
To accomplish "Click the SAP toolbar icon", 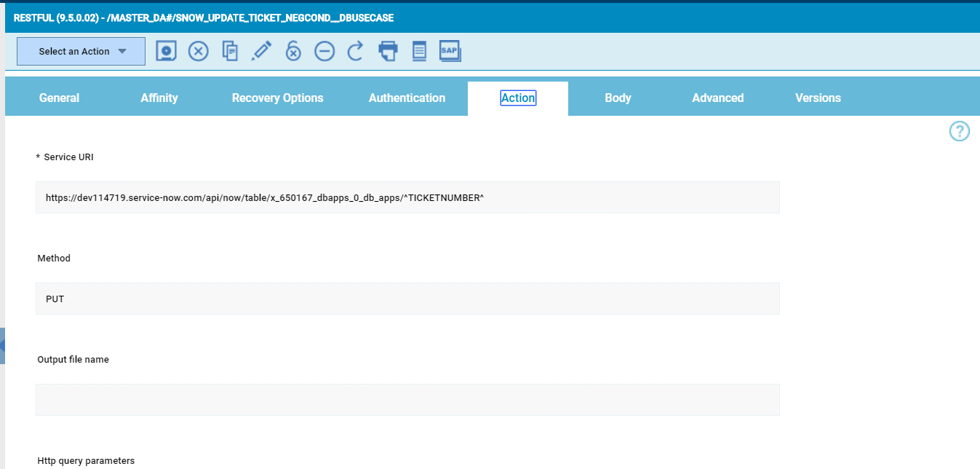I will tap(450, 51).
